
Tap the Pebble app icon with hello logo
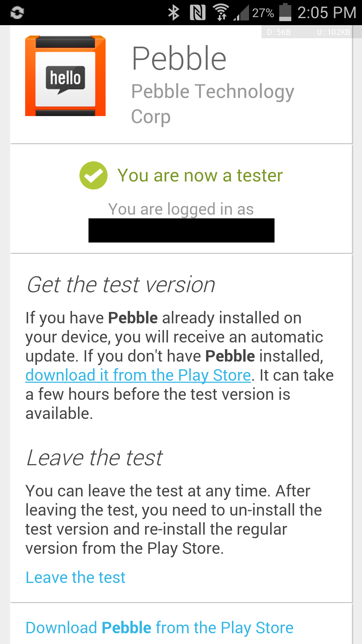pyautogui.click(x=65, y=76)
